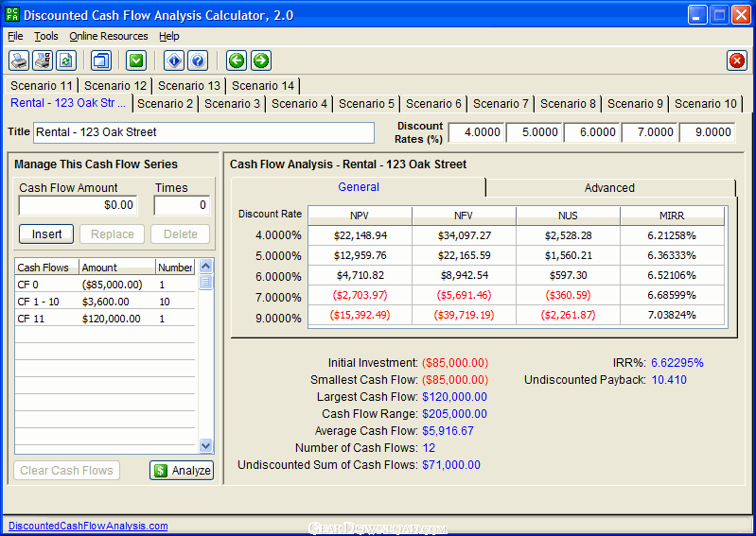Viewport: 756px width, 536px height.
Task: Click the 7.0000 discount rate field
Action: click(x=649, y=132)
